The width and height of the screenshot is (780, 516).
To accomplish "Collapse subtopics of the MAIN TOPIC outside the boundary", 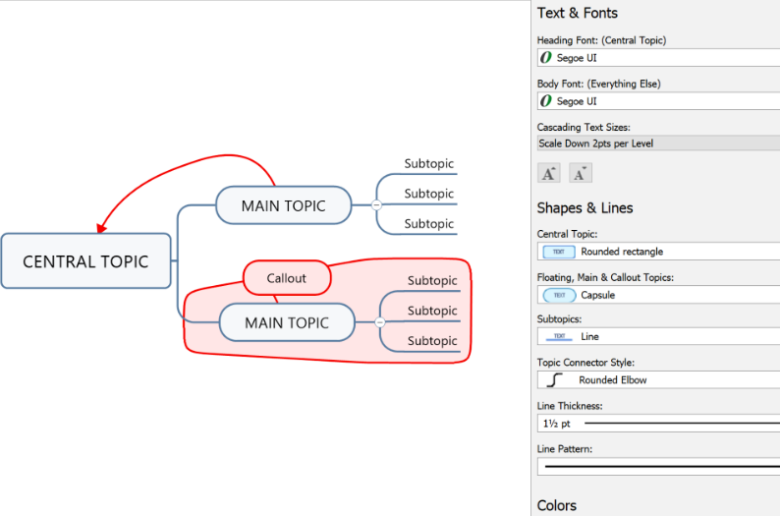I will click(x=376, y=205).
